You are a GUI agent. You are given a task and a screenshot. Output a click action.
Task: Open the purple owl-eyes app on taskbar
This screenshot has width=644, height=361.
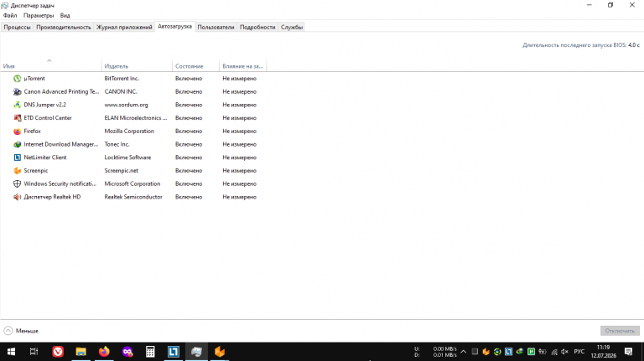[127, 352]
